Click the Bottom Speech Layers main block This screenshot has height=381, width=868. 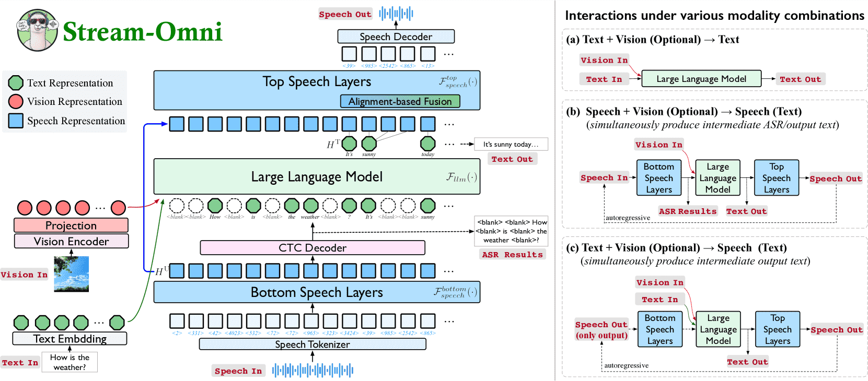click(x=317, y=292)
